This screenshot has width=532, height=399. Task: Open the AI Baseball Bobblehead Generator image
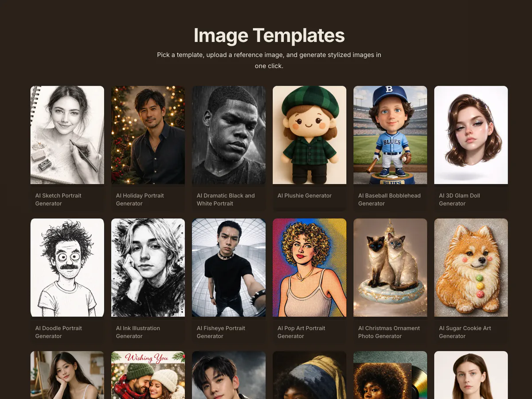click(390, 135)
